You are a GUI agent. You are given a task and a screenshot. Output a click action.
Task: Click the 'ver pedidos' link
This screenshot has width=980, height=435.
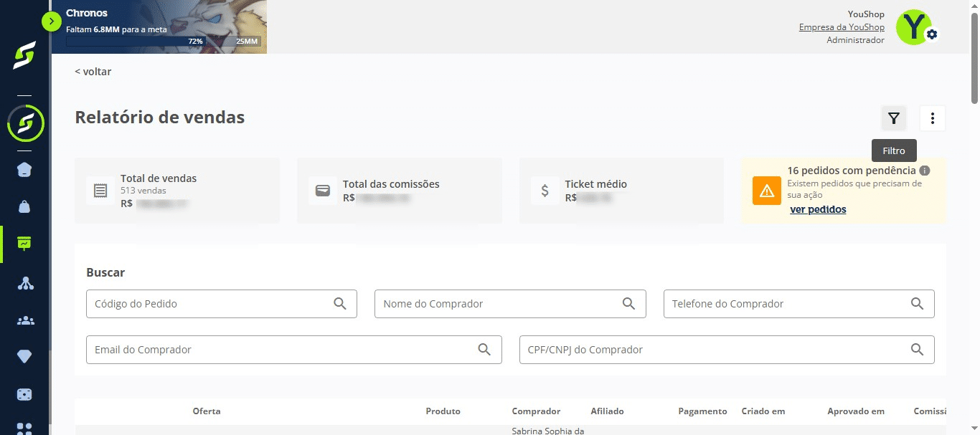coord(818,209)
